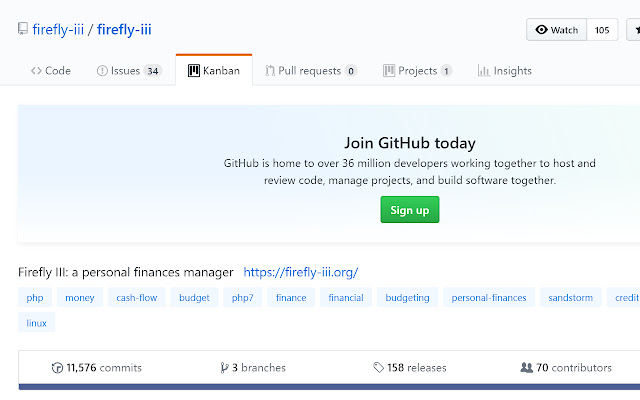The image size is (640, 400).
Task: Click the 0 pull requests counter
Action: (x=351, y=71)
